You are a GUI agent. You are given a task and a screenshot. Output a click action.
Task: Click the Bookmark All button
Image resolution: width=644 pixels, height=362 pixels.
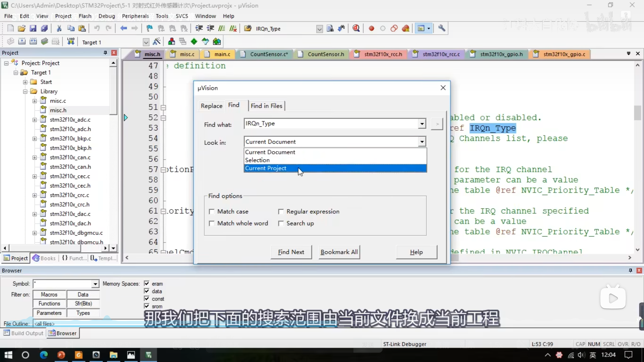pyautogui.click(x=339, y=252)
